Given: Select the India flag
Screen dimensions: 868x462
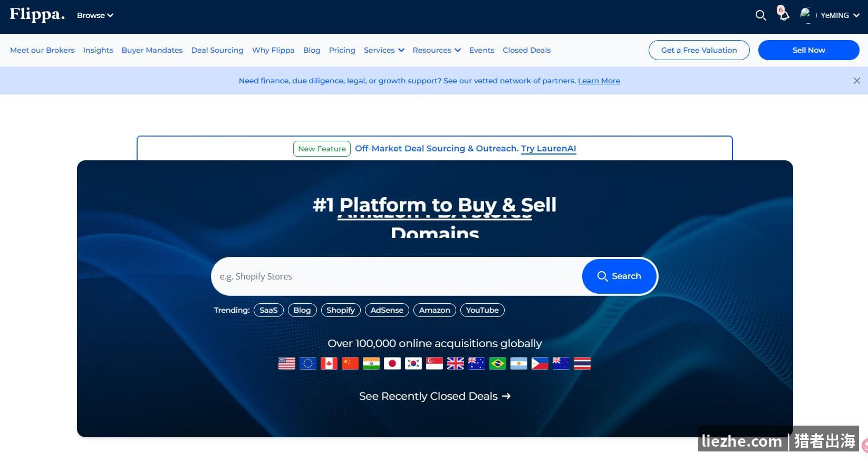Looking at the screenshot, I should 371,363.
